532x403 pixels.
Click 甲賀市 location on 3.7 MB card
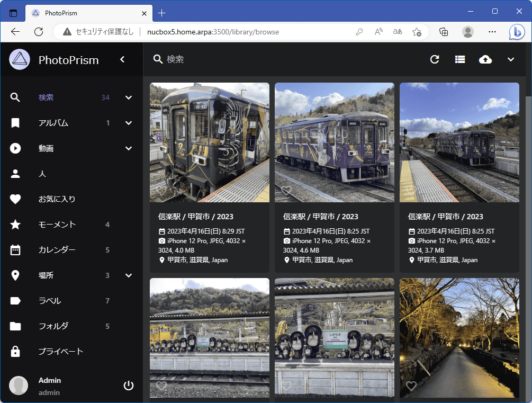447,260
